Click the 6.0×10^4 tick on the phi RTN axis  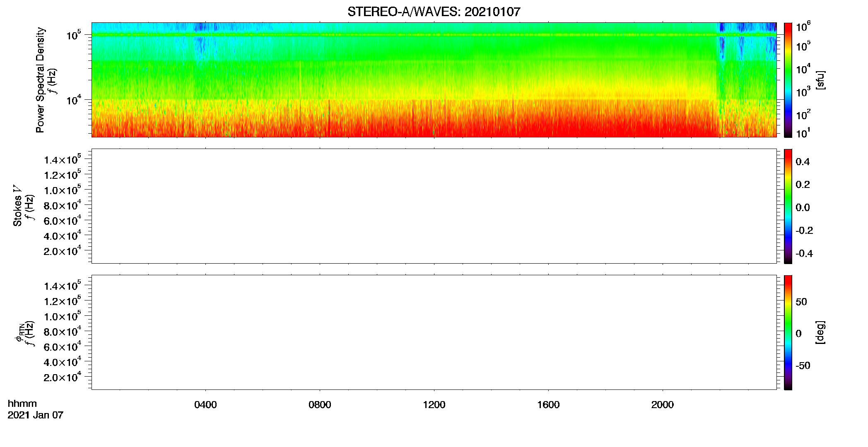click(x=63, y=347)
